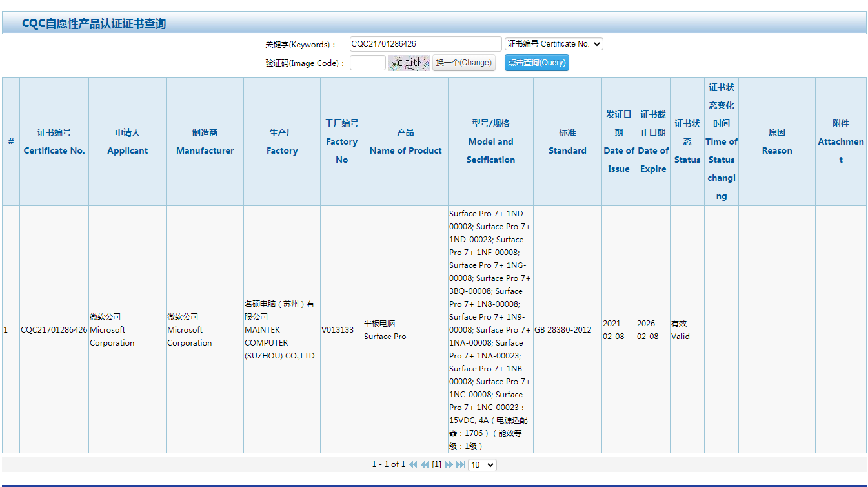The width and height of the screenshot is (868, 487).
Task: Click the Reason column header
Action: pos(777,141)
